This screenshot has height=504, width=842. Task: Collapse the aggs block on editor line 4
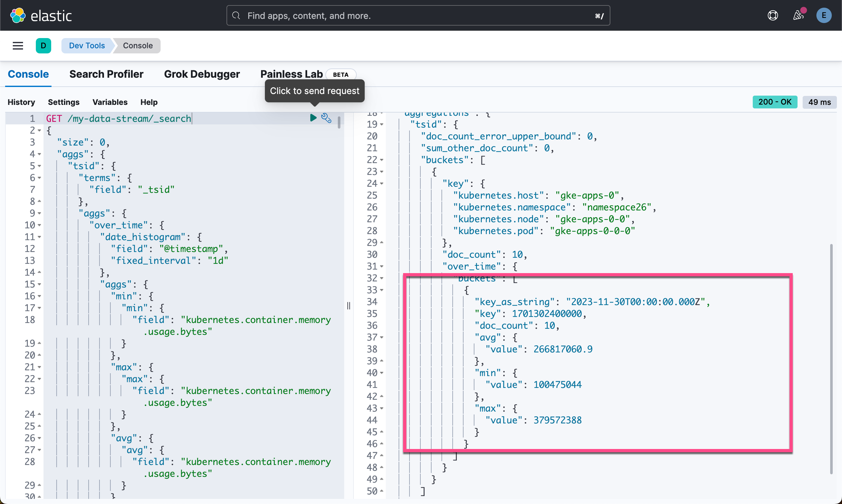[x=39, y=154]
